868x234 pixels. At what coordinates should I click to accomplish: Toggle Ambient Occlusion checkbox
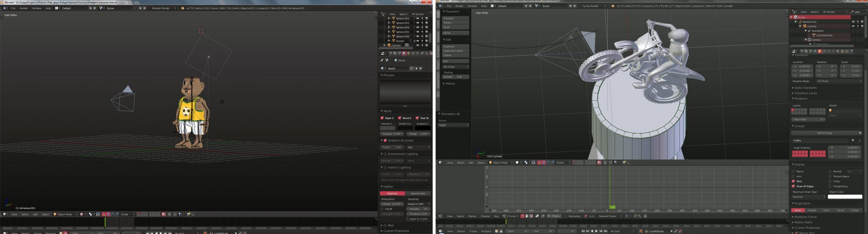(385, 140)
